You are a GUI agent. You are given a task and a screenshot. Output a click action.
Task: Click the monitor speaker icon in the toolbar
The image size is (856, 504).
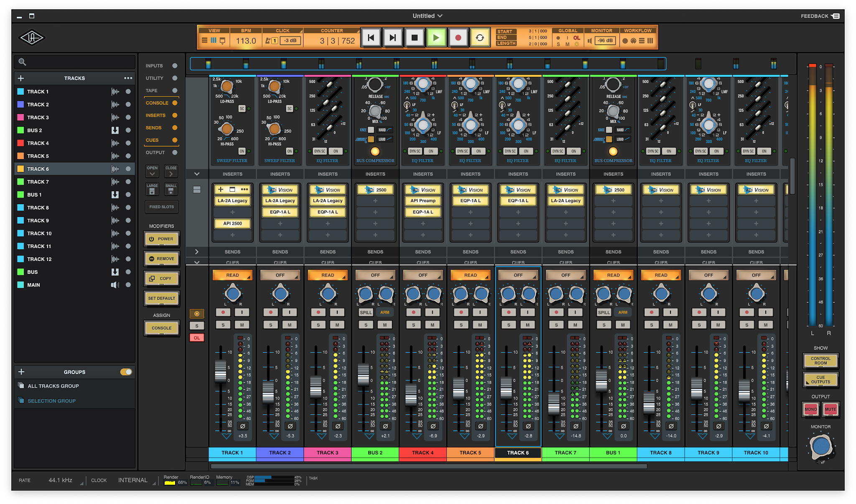590,41
